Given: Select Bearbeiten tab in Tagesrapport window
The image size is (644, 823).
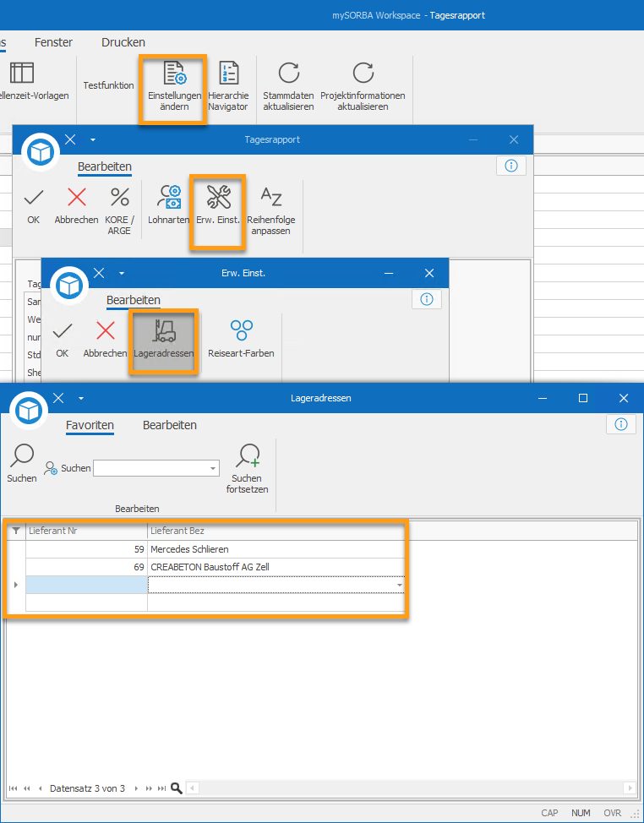Looking at the screenshot, I should (105, 167).
